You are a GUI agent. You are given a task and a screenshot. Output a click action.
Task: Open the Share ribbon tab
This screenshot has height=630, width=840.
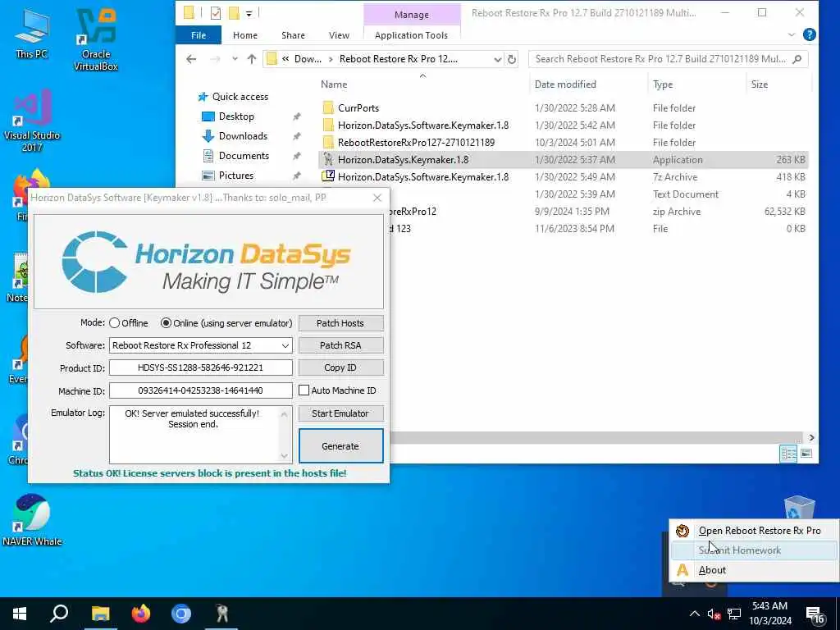[x=293, y=35]
